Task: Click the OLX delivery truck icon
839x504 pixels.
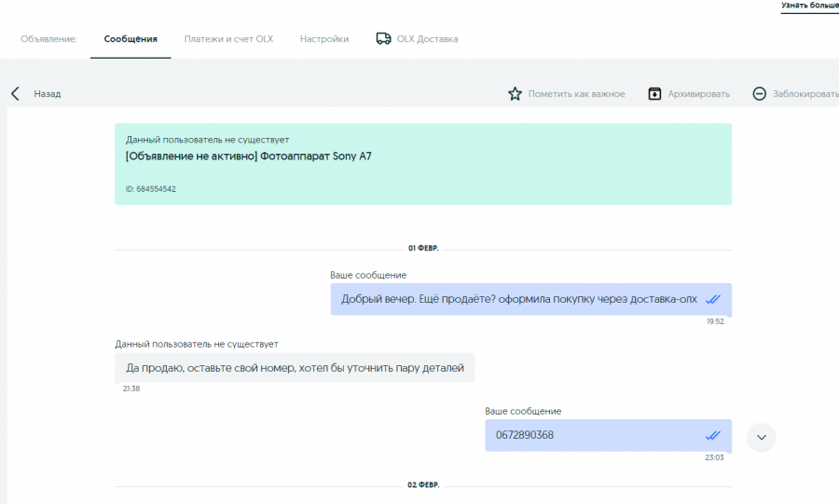Action: click(383, 38)
